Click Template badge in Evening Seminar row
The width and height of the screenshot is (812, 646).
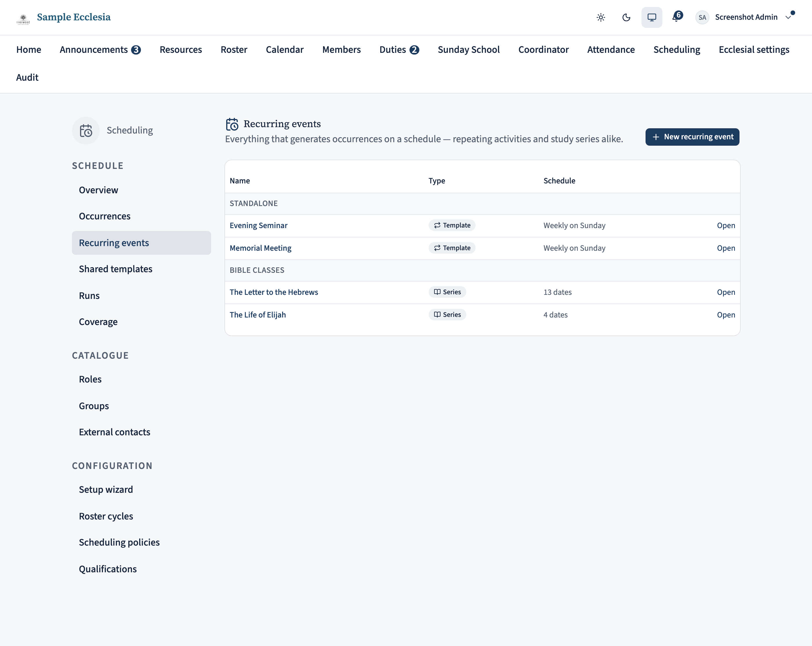pos(452,225)
